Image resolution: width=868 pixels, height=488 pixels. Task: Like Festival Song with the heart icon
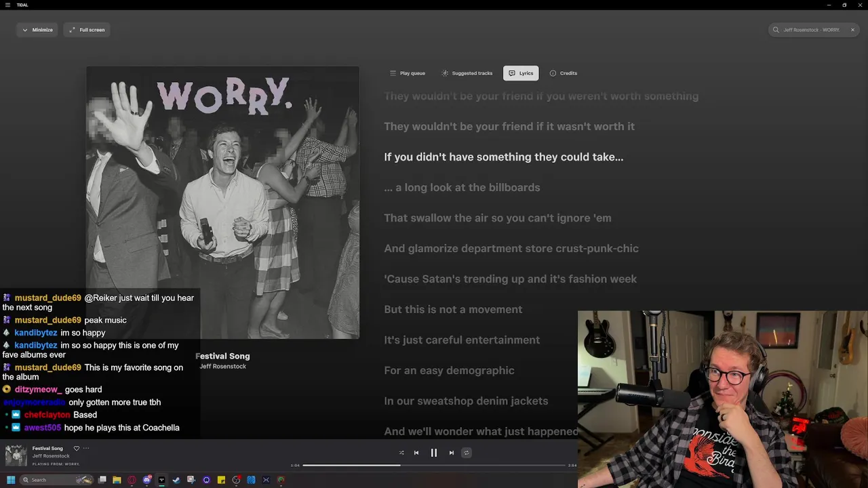[x=77, y=449]
